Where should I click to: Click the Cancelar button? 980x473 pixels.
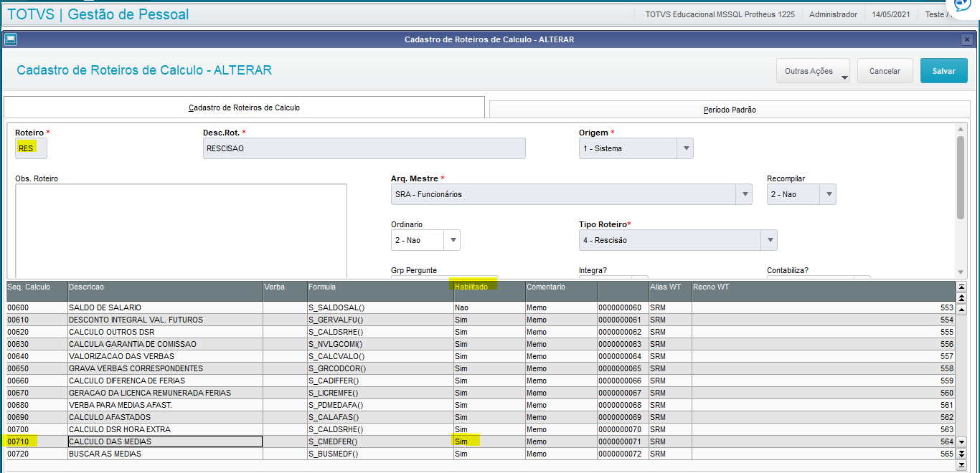click(x=885, y=71)
